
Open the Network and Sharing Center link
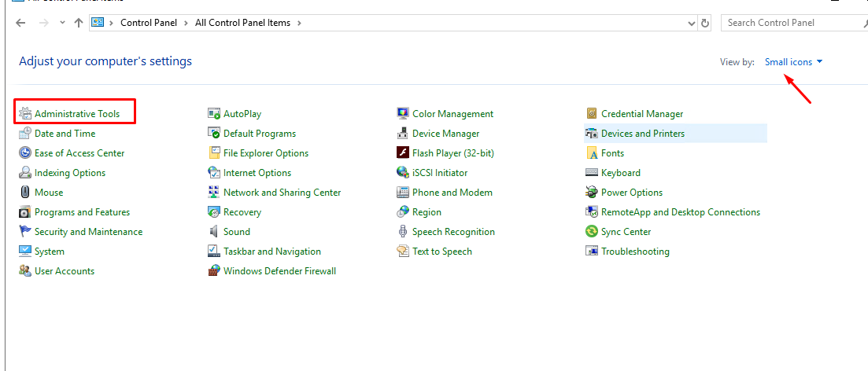(283, 193)
